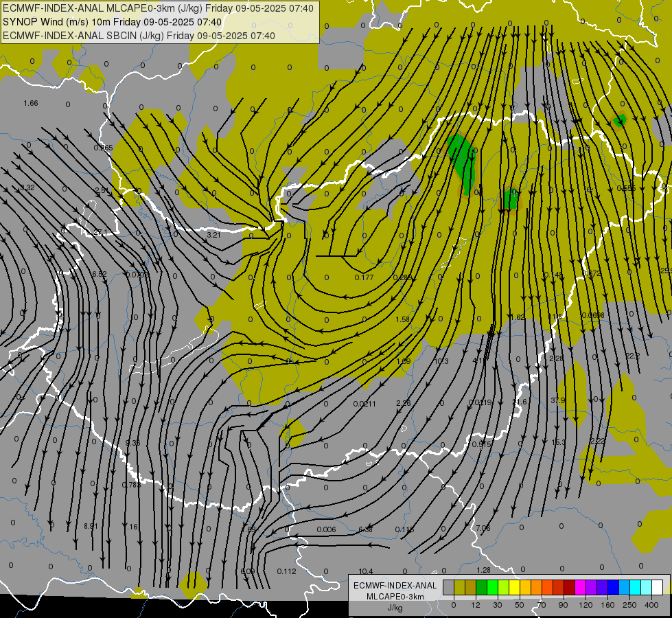Viewport: 672px width, 618px height.
Task: Select the cyan legend swatch
Action: click(x=636, y=587)
